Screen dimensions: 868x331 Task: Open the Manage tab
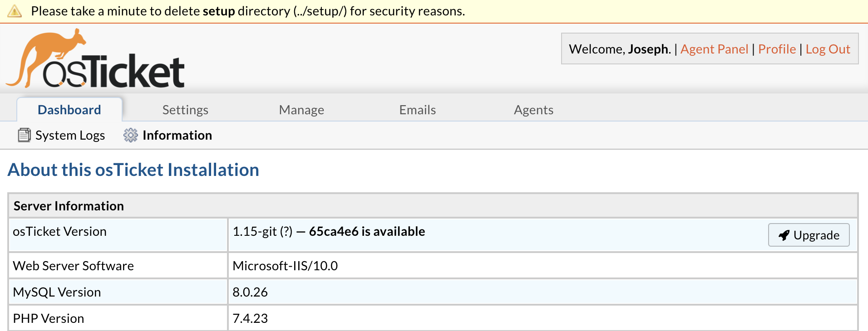[x=301, y=110]
